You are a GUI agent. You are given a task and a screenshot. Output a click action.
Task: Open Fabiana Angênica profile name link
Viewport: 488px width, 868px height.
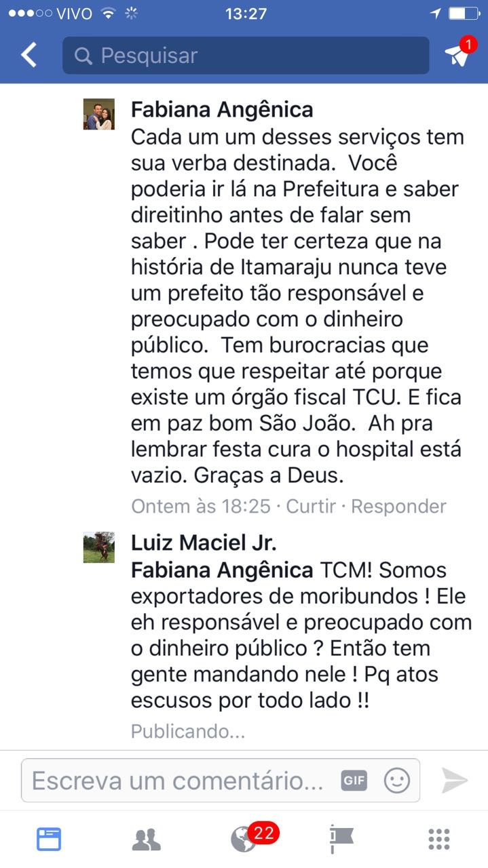pos(222,110)
